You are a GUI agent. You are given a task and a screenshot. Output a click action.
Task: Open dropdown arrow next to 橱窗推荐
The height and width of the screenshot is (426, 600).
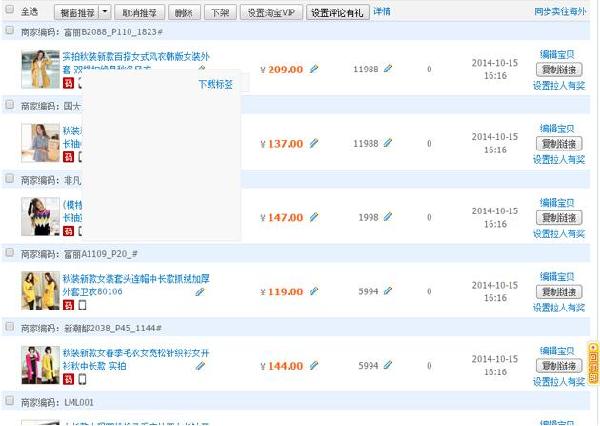click(x=105, y=13)
